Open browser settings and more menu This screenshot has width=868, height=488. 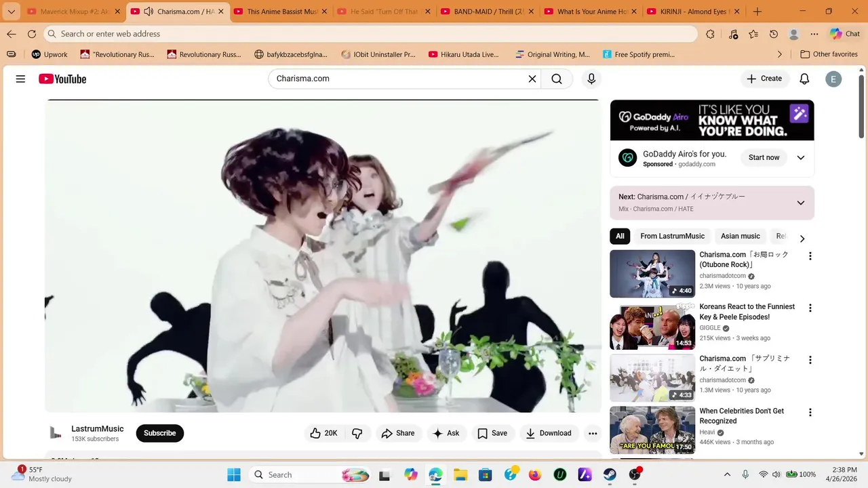click(814, 34)
